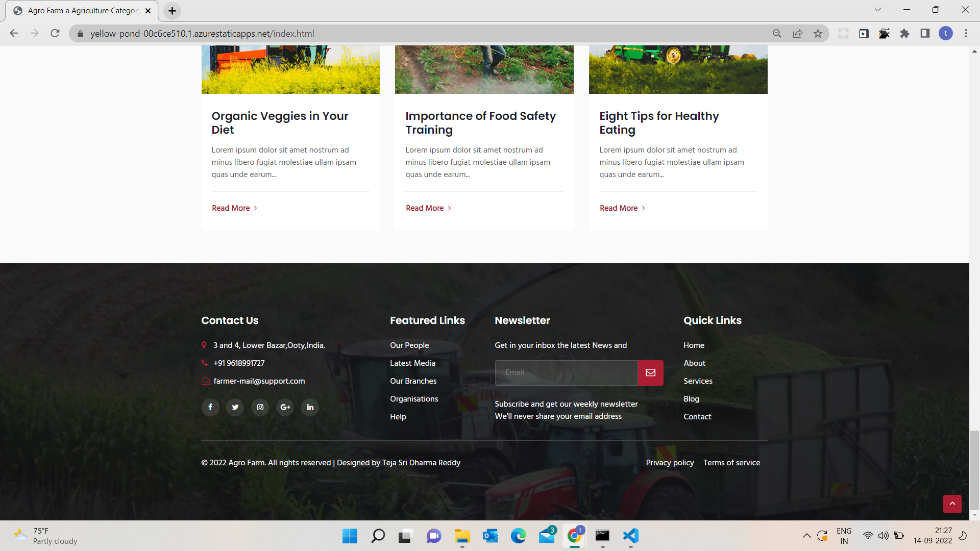The width and height of the screenshot is (980, 551).
Task: Open Outlook from taskbar
Action: (x=491, y=536)
